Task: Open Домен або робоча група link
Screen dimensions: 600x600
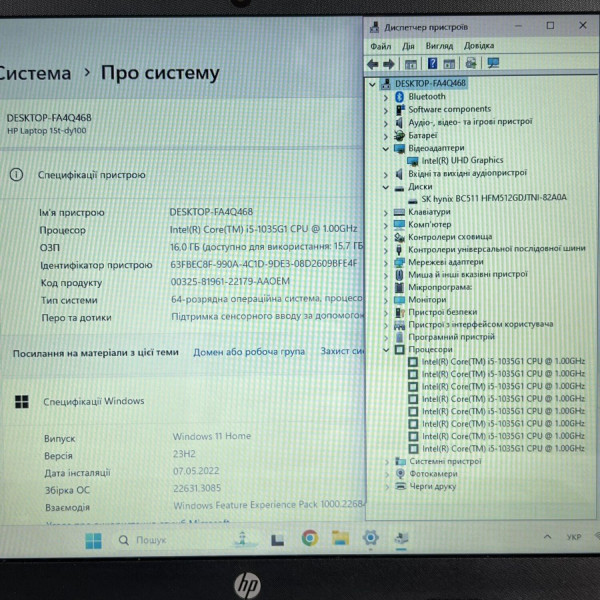Action: (249, 352)
